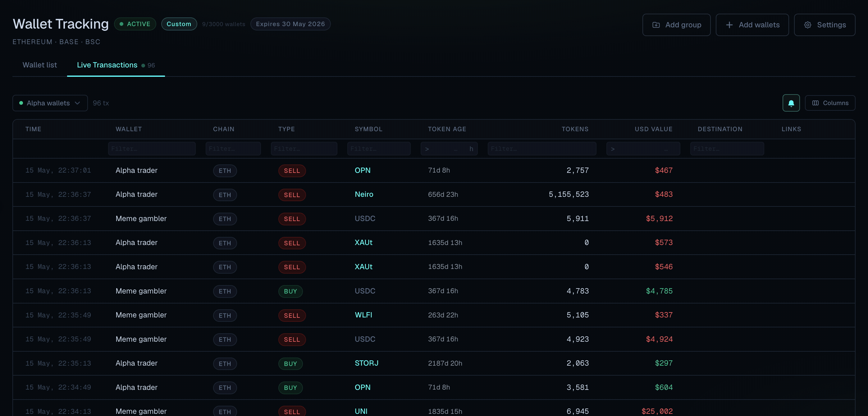Click the 15 May, 22:35:13 timestamp
Viewport: 868px width, 416px height.
point(58,363)
